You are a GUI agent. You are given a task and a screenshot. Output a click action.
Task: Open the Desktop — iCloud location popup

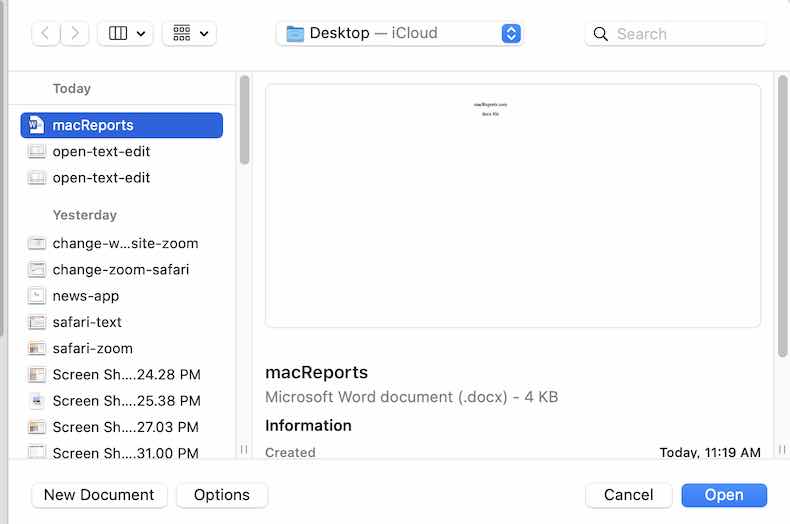(x=400, y=34)
